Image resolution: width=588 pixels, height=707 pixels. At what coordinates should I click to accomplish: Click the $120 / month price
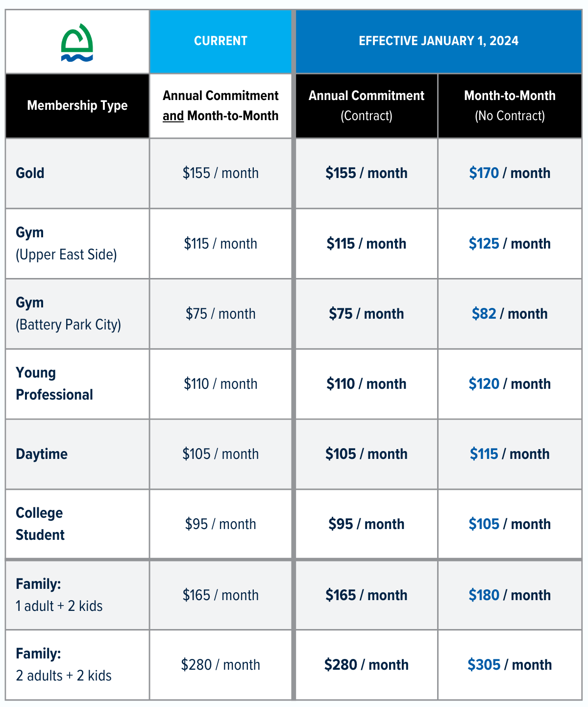point(510,384)
